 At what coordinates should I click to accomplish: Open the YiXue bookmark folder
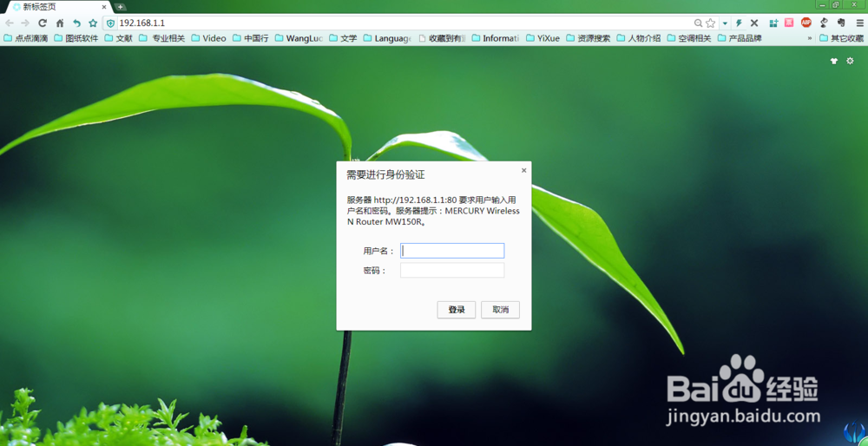click(543, 38)
